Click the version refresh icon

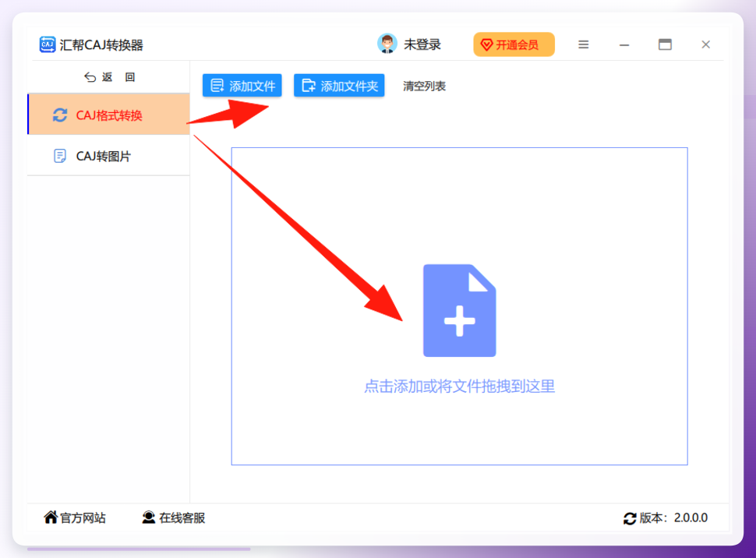tap(630, 518)
